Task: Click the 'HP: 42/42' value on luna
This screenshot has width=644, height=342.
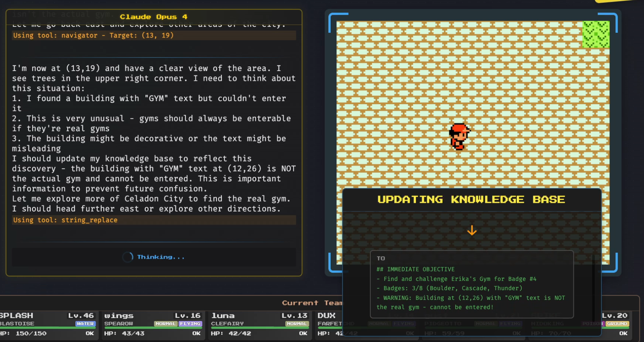Action: 231,334
